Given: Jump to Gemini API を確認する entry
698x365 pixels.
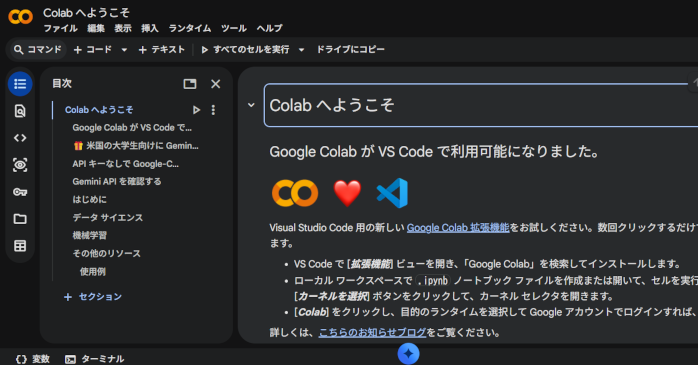Looking at the screenshot, I should point(117,182).
